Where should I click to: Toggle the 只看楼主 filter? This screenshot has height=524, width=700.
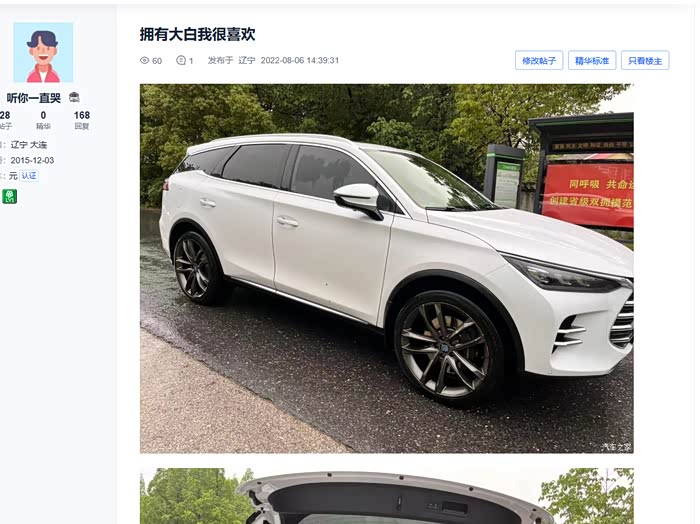tap(645, 60)
